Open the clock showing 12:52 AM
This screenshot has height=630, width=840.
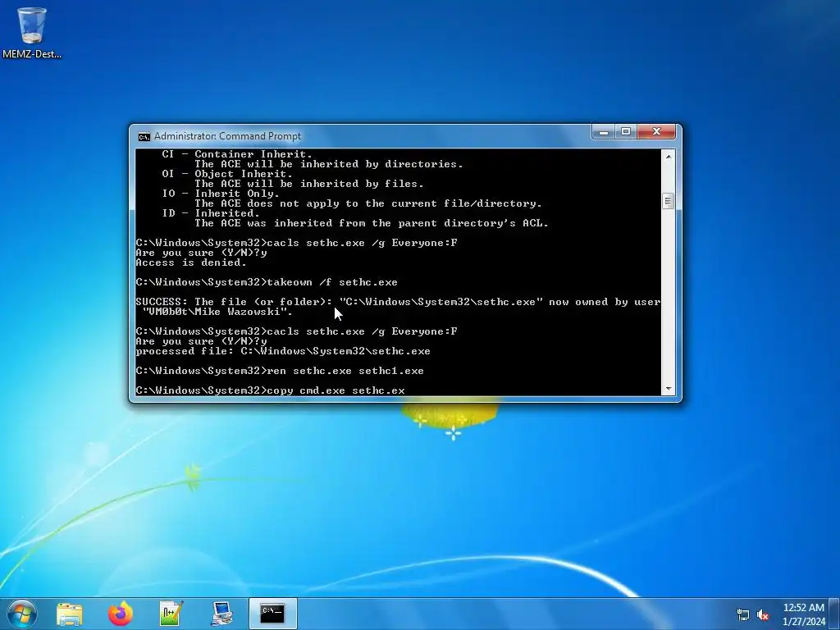coord(804,614)
